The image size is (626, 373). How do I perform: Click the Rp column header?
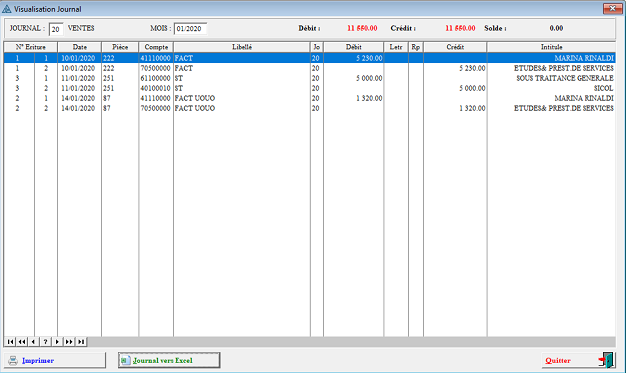coord(416,47)
